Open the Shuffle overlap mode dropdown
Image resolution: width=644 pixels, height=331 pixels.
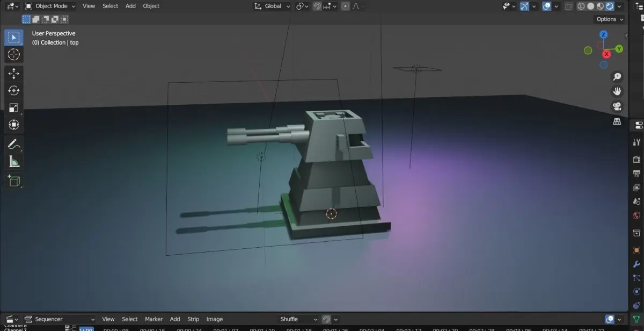pyautogui.click(x=299, y=319)
